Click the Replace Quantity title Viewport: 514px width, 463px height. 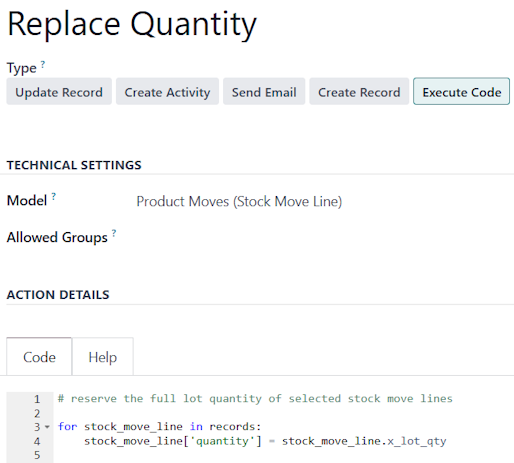[132, 25]
